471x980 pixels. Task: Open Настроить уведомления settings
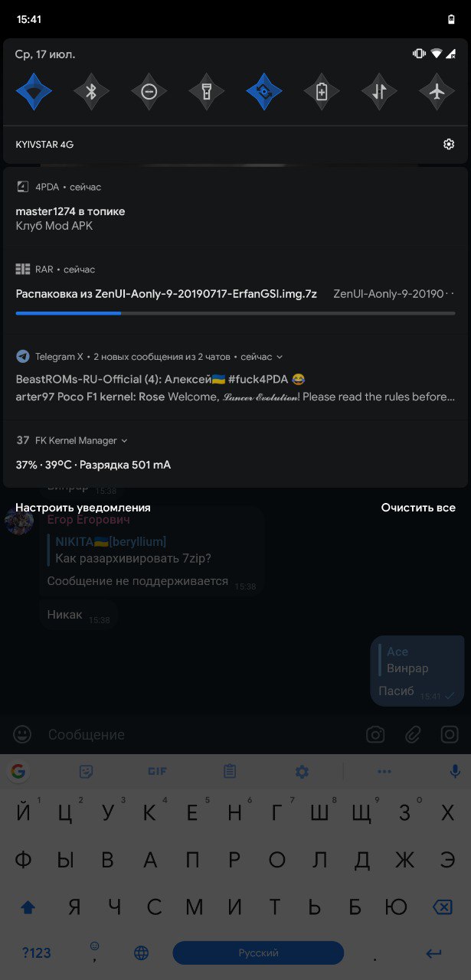click(83, 508)
